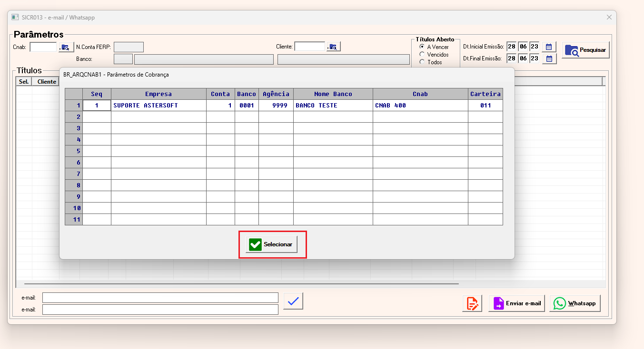Click the Dt.Final Emissão day field
The height and width of the screenshot is (349, 644).
(x=512, y=58)
